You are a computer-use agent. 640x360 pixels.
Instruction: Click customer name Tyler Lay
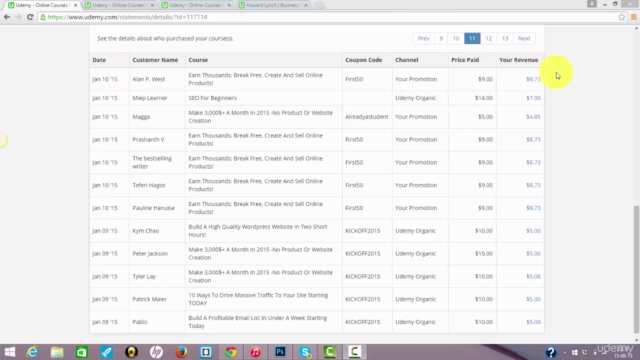144,277
